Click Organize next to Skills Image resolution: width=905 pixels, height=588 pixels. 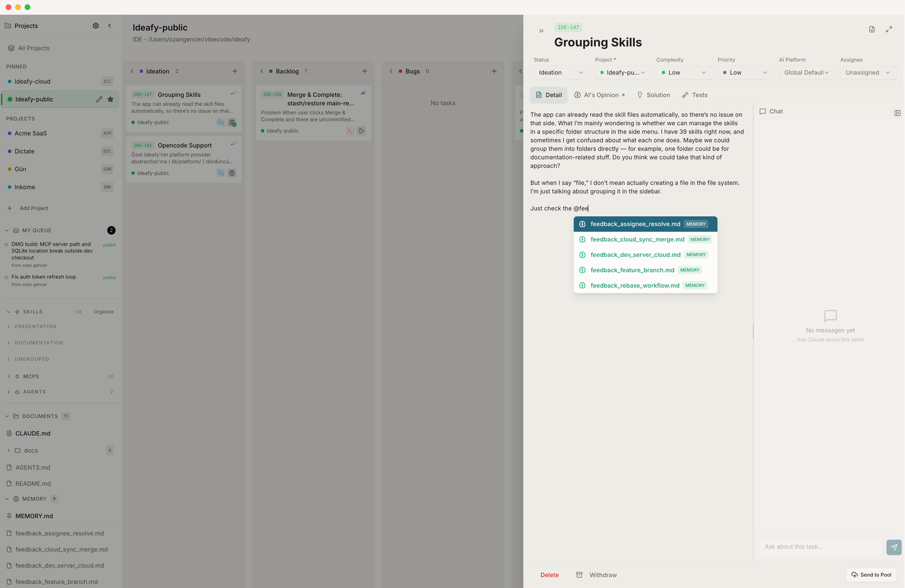click(x=104, y=312)
